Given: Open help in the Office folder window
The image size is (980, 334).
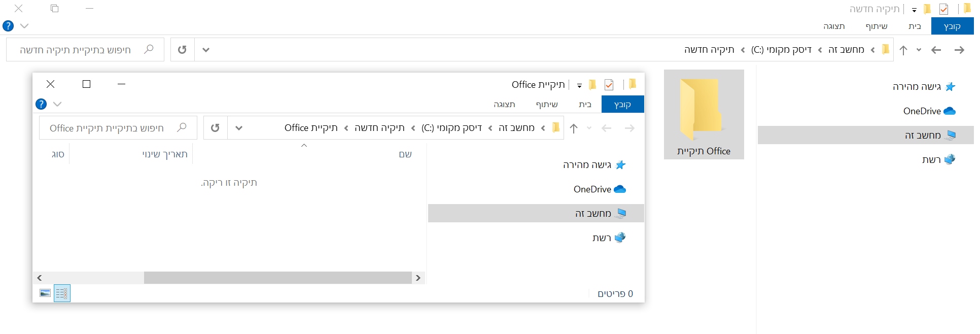Looking at the screenshot, I should (x=41, y=104).
